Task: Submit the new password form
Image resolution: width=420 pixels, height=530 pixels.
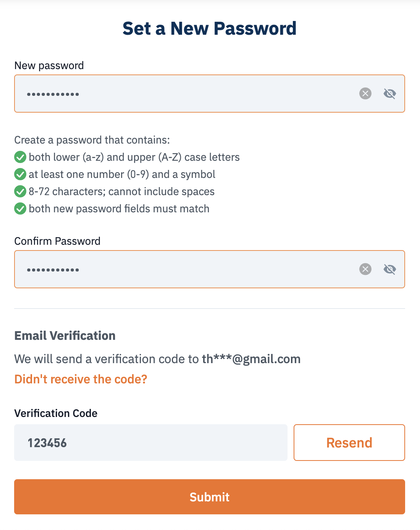Action: tap(209, 497)
